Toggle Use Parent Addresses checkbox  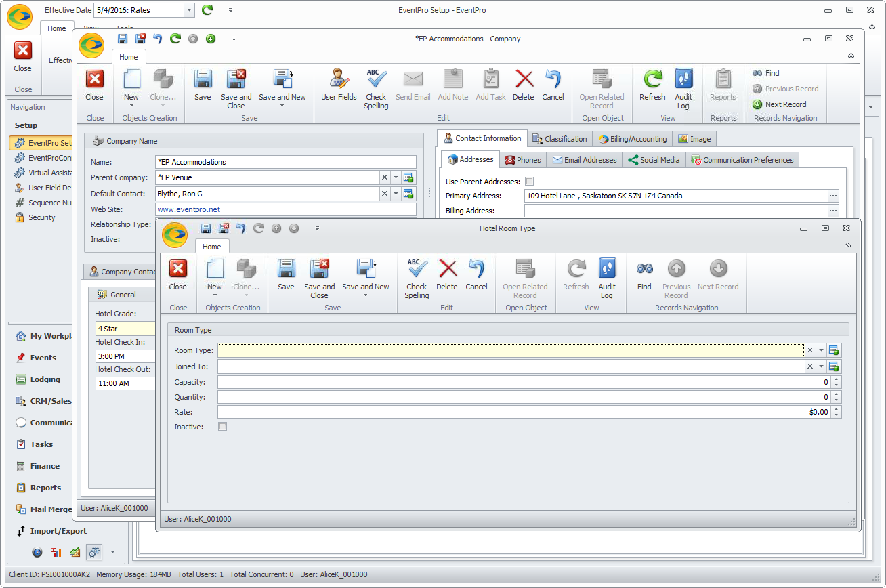(530, 182)
